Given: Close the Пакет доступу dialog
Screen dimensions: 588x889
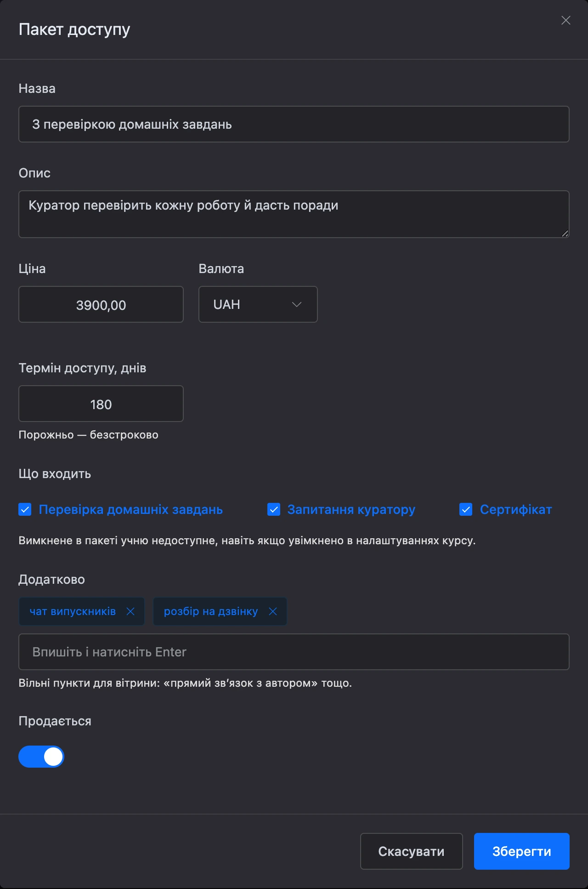Looking at the screenshot, I should (566, 20).
